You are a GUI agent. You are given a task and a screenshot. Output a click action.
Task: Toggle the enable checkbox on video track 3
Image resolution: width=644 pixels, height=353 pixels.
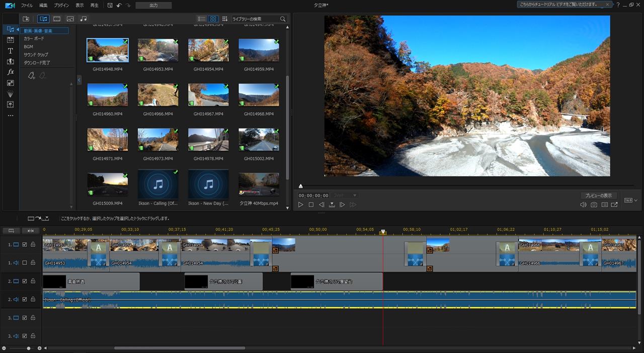(x=25, y=318)
